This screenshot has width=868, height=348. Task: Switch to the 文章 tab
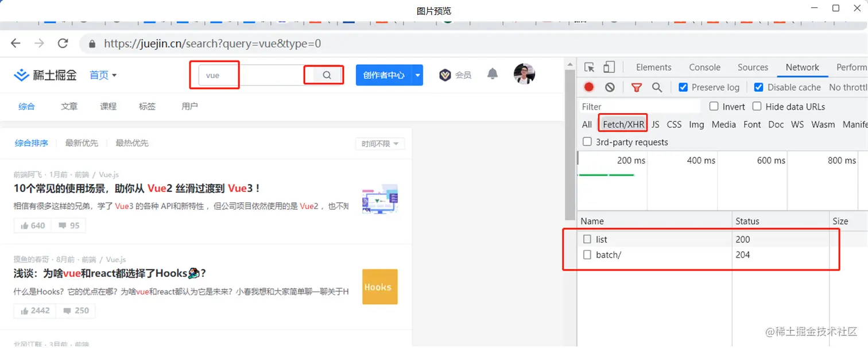click(x=69, y=106)
